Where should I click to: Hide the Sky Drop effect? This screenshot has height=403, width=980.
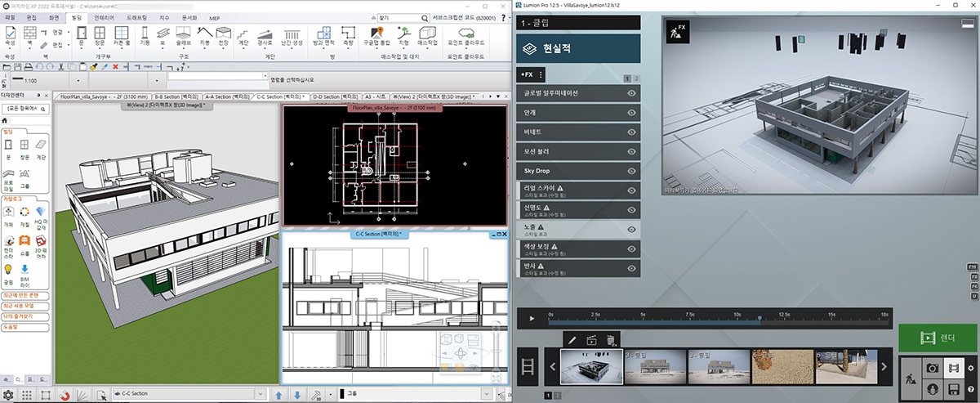[631, 170]
